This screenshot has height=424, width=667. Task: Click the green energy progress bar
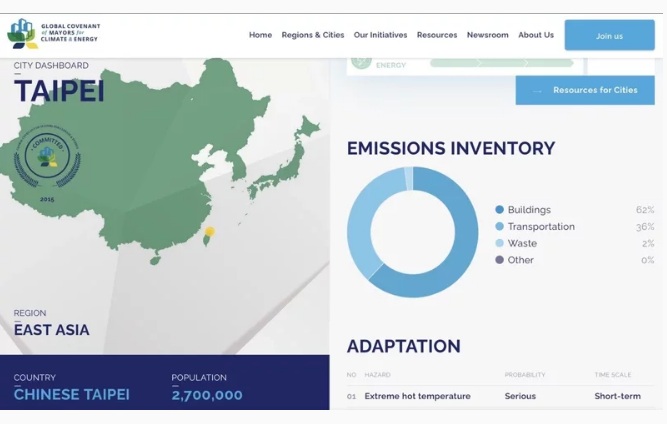[x=501, y=63]
